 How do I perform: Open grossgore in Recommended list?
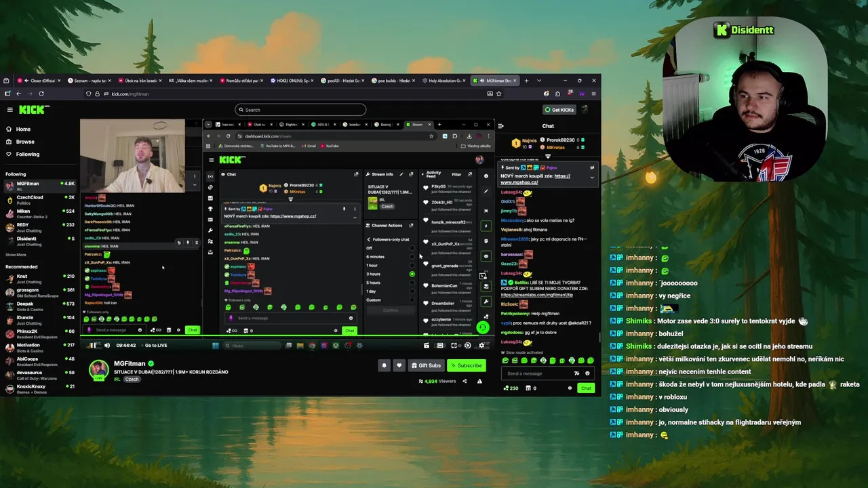(39, 293)
